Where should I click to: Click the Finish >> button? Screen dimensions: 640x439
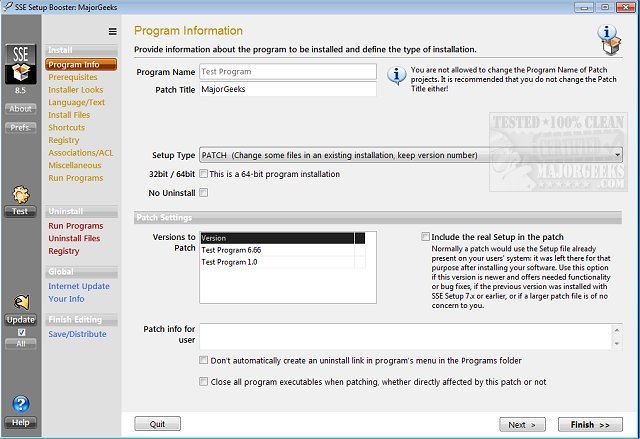(590, 425)
